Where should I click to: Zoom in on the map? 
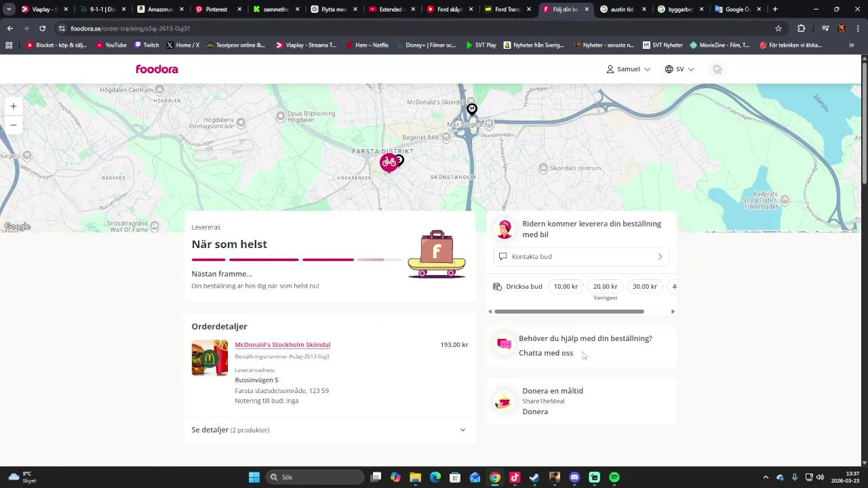[x=13, y=106]
